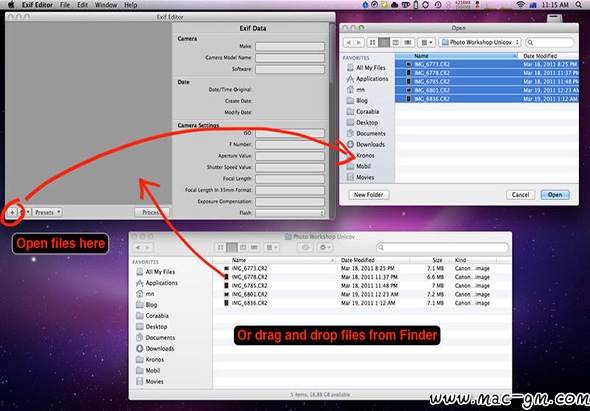The height and width of the screenshot is (411, 590).
Task: Click the New Folder button
Action: 368,195
